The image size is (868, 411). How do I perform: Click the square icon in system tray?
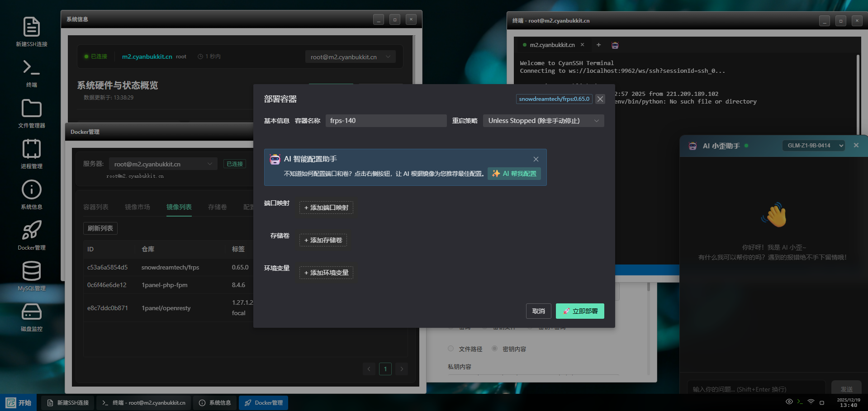coord(822,402)
